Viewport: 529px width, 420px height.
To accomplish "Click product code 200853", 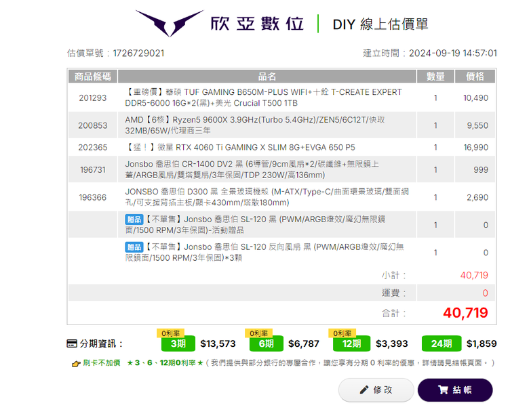I will 93,125.
